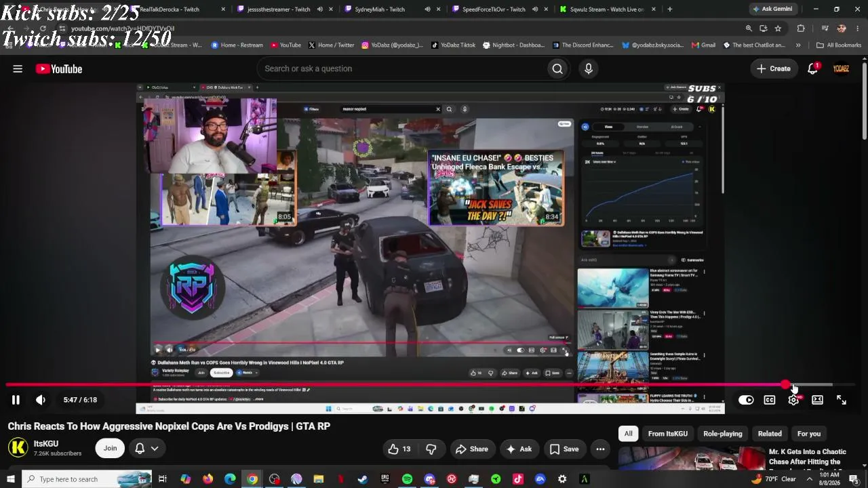The width and height of the screenshot is (868, 488).
Task: Mute the jesssthestreamer tab audio
Action: point(319,9)
